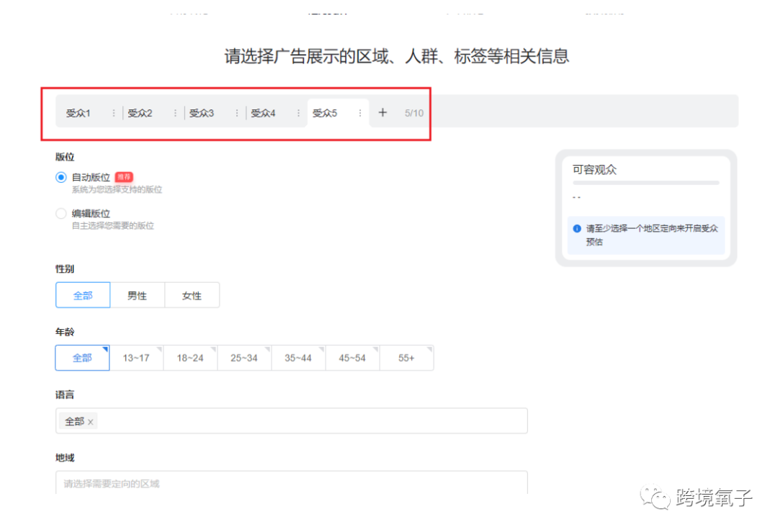778x532 pixels.
Task: Toggle the 男性 gender option
Action: [137, 294]
